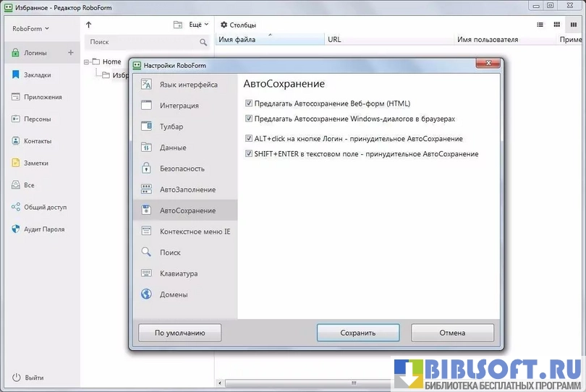This screenshot has height=392, width=586.
Task: Toggle Автосохранение Windows-диалогов в браузерах checkbox
Action: (249, 118)
